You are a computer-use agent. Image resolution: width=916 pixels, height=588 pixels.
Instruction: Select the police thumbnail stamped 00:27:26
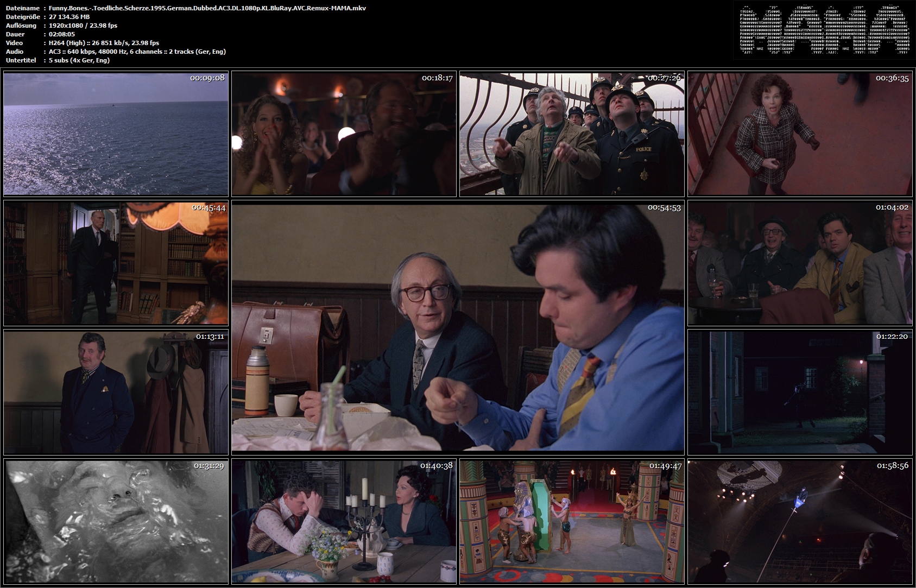point(572,134)
